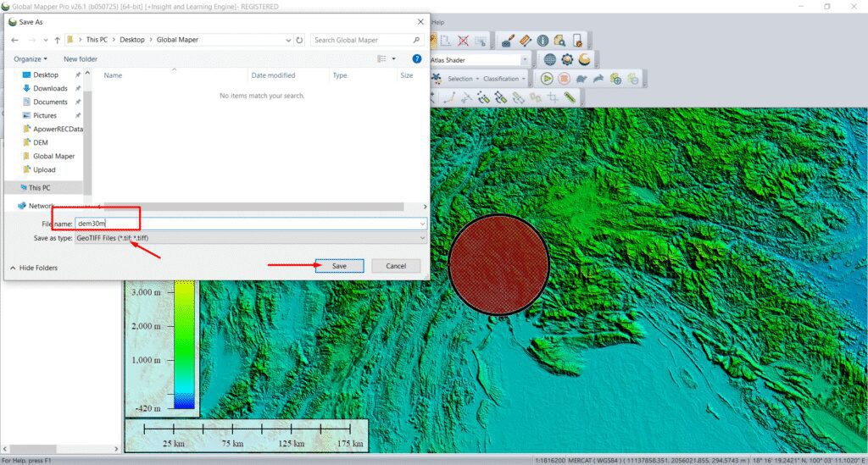The height and width of the screenshot is (465, 868).
Task: Open the Help menu
Action: click(438, 22)
